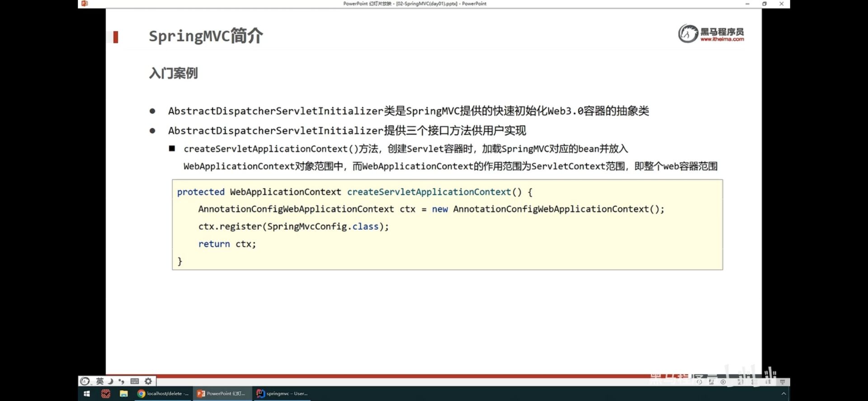This screenshot has height=401, width=868.
Task: Start Slide Show view from status bar
Action: [783, 382]
